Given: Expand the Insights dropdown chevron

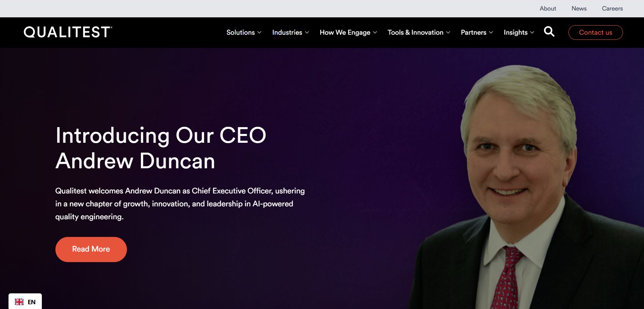Looking at the screenshot, I should [x=532, y=33].
